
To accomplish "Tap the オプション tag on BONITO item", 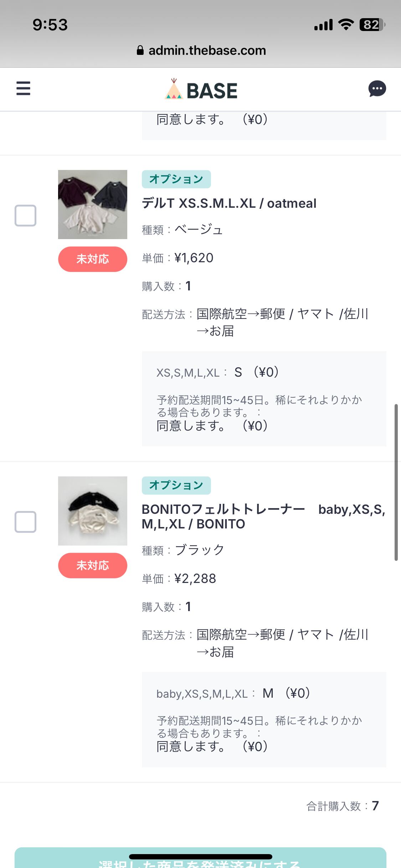I will pyautogui.click(x=176, y=485).
